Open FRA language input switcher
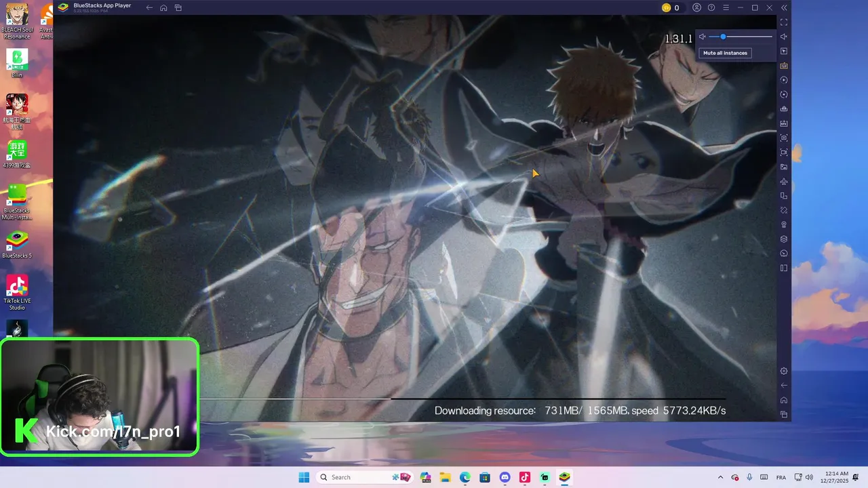Viewport: 868px width, 488px height. point(781,477)
